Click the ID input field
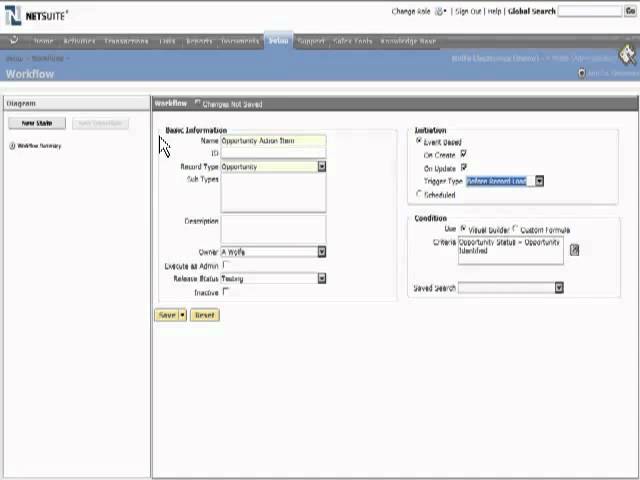The image size is (640, 480). 273,153
